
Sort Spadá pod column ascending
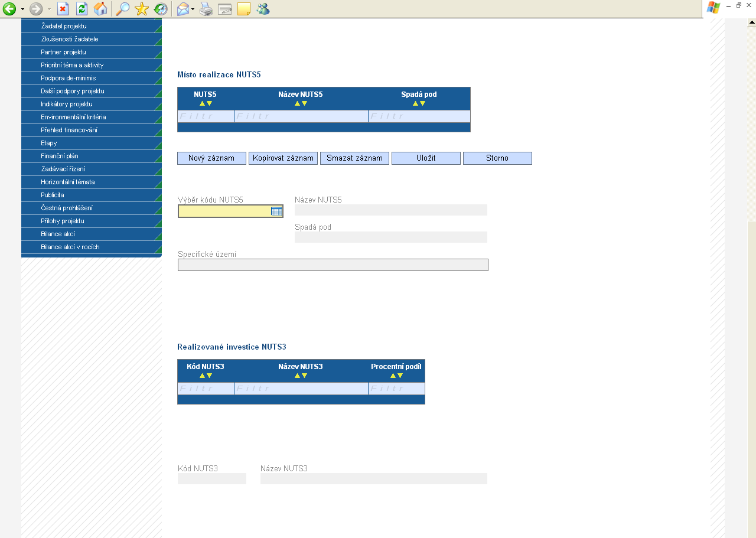(x=415, y=103)
